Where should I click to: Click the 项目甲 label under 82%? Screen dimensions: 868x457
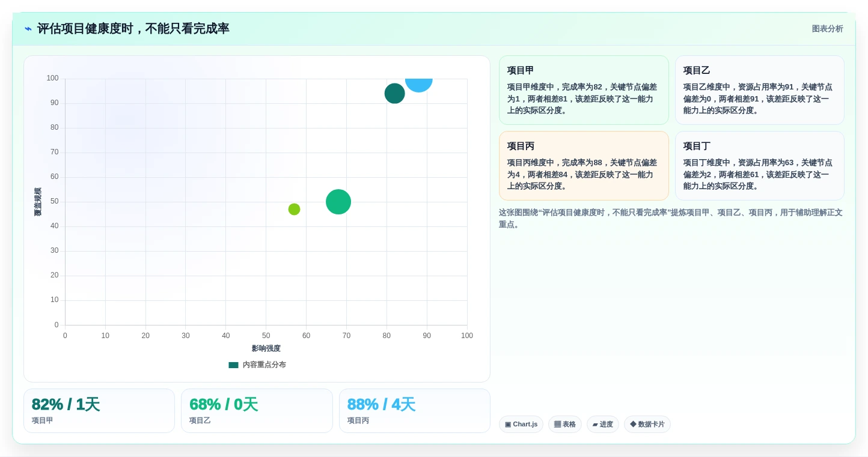pos(43,420)
